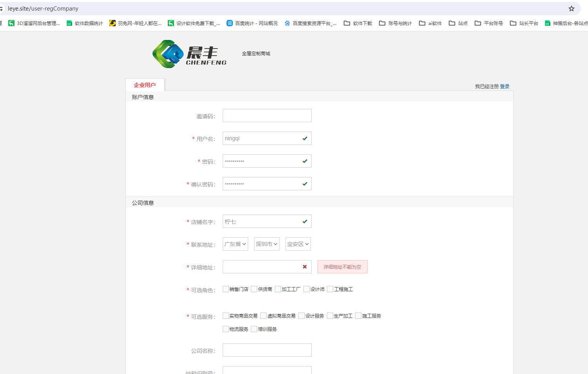Click the 公司名称 input field
This screenshot has height=374, width=588.
pyautogui.click(x=267, y=350)
